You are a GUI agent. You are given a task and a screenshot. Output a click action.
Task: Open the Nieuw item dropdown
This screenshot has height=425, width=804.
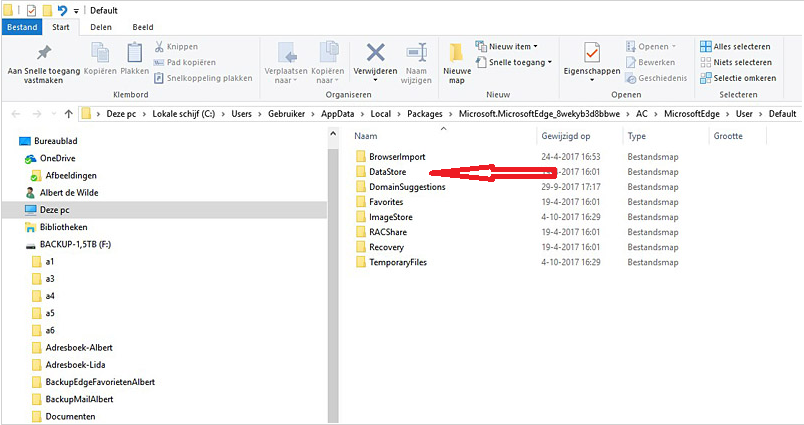coord(511,46)
